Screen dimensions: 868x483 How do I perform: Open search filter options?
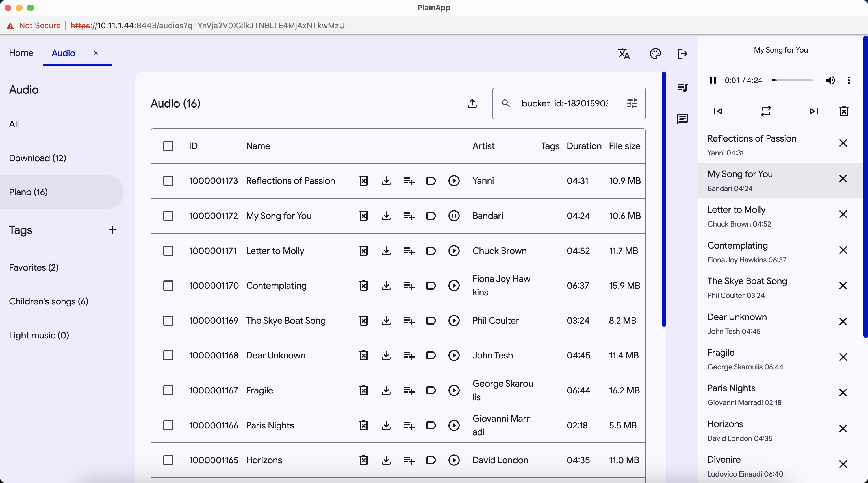[632, 103]
